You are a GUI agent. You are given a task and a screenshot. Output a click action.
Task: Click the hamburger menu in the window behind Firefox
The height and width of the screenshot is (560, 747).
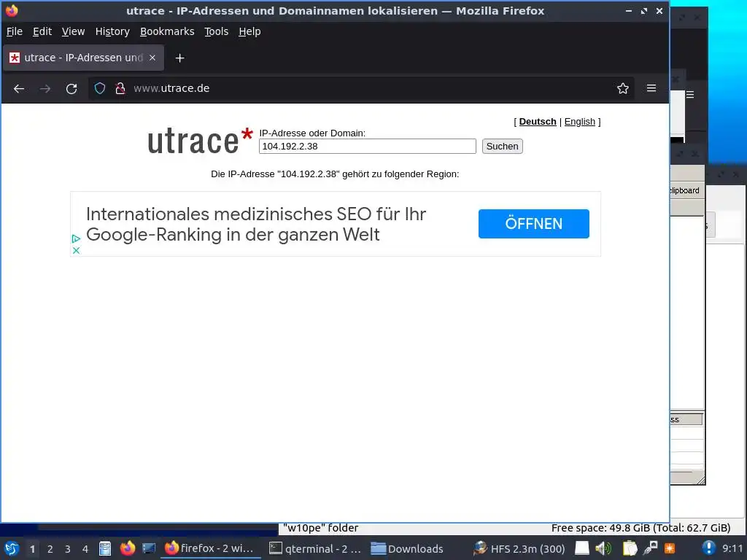pos(690,95)
